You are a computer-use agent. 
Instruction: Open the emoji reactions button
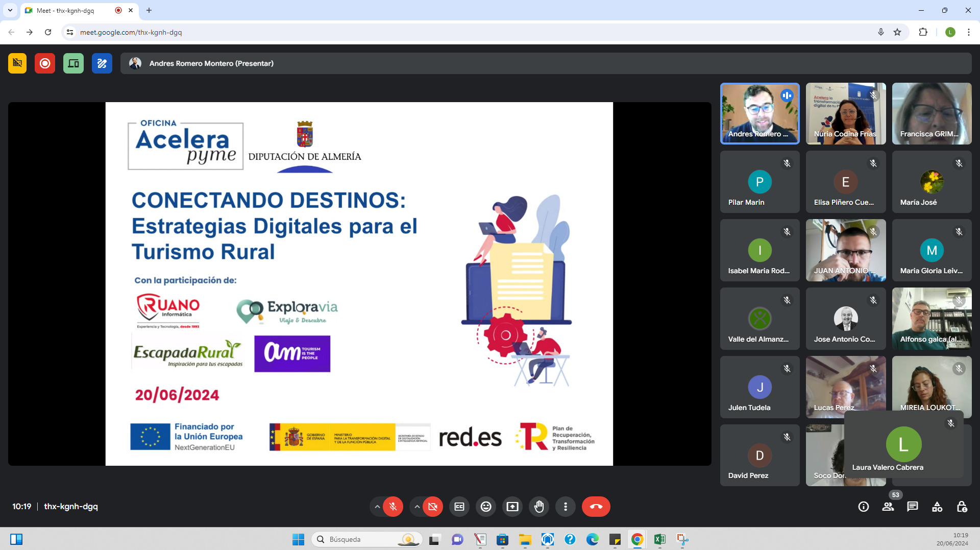[486, 507]
